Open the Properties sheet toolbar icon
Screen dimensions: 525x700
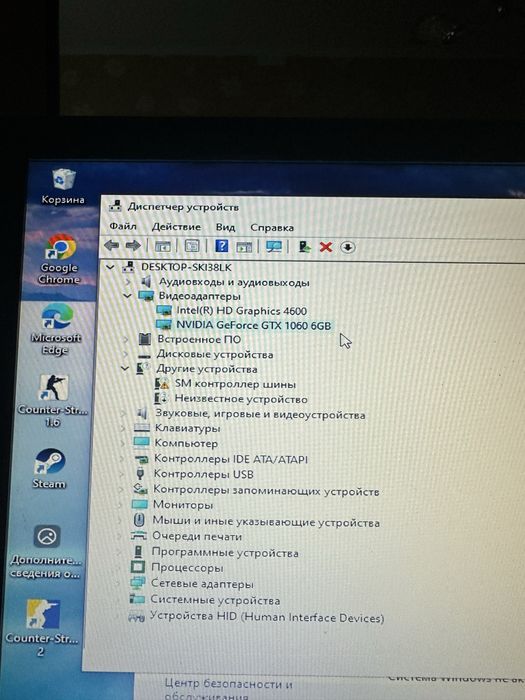[x=192, y=246]
